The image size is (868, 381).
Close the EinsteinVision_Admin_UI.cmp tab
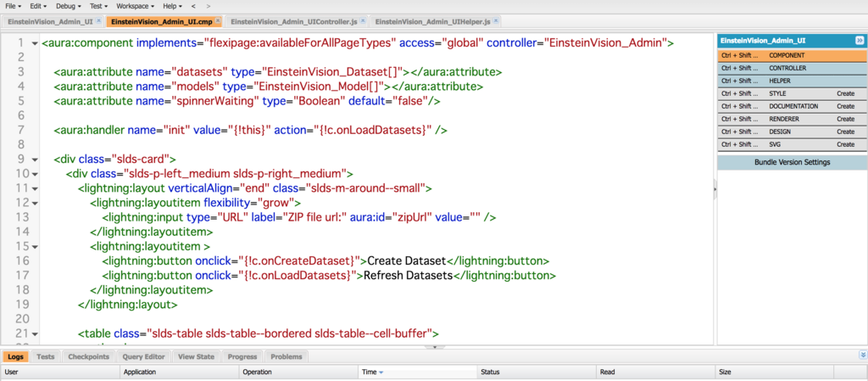coord(218,21)
